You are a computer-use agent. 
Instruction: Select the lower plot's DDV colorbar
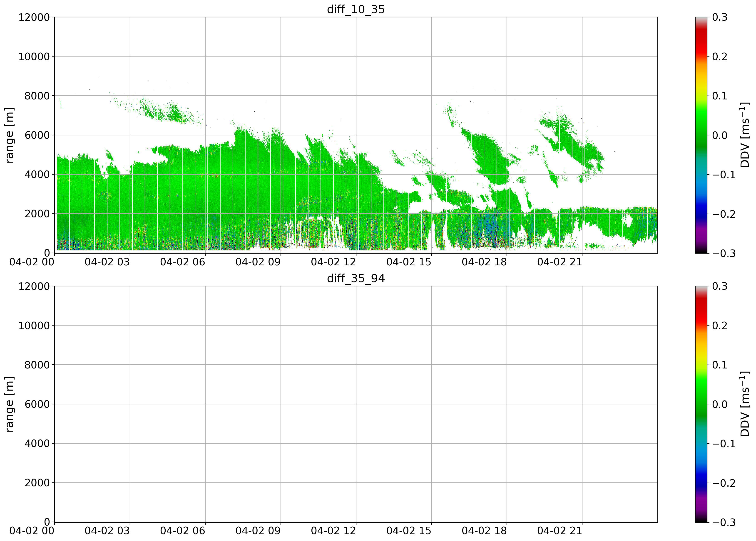pos(701,404)
